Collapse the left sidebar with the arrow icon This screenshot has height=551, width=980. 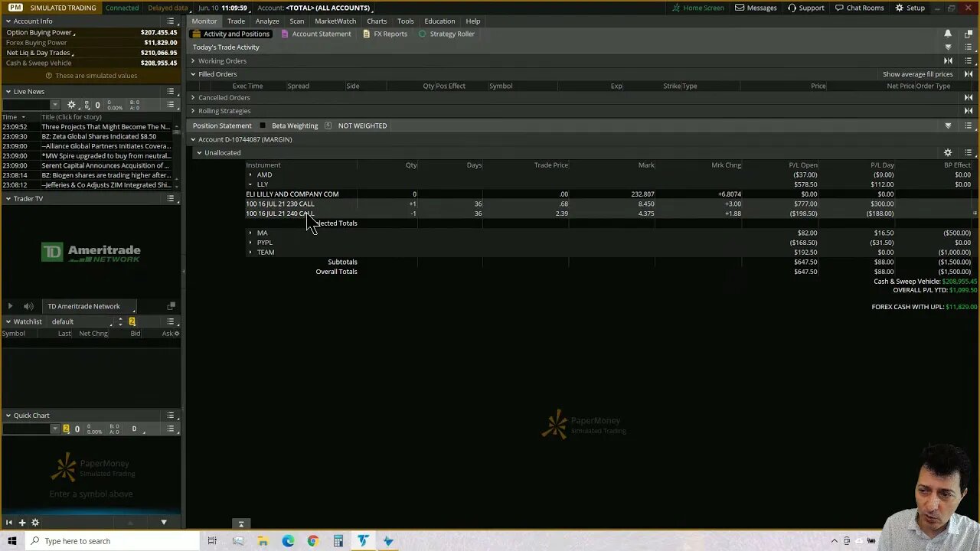[x=9, y=523]
